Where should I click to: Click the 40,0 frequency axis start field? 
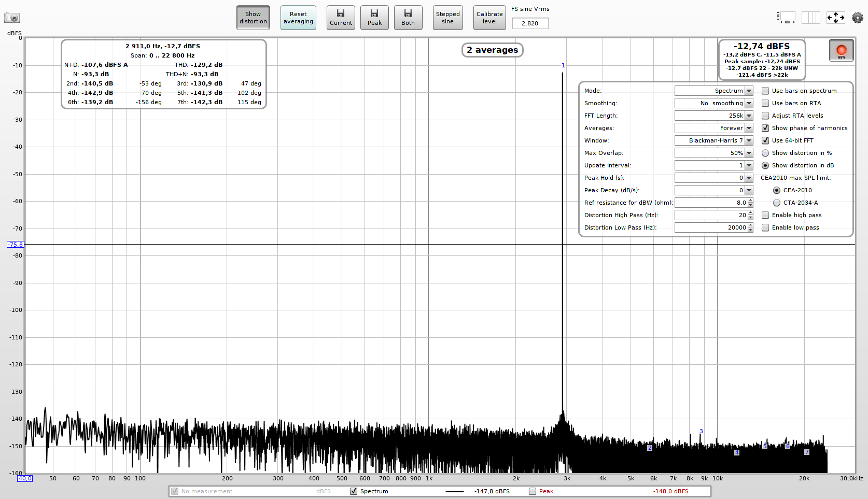(25, 478)
